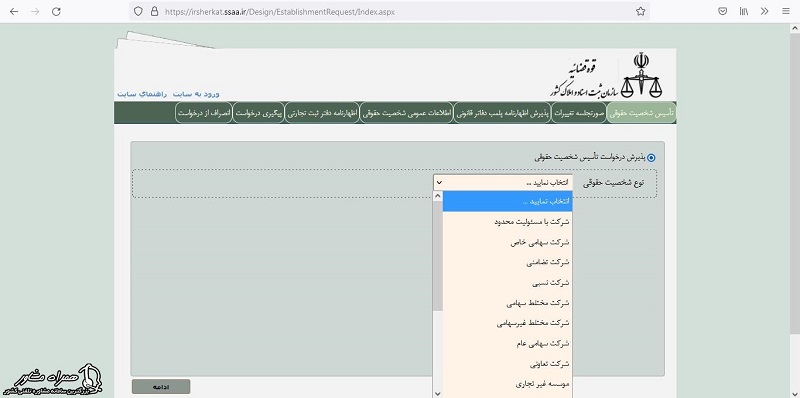Bookmark this page with the star icon

point(640,11)
